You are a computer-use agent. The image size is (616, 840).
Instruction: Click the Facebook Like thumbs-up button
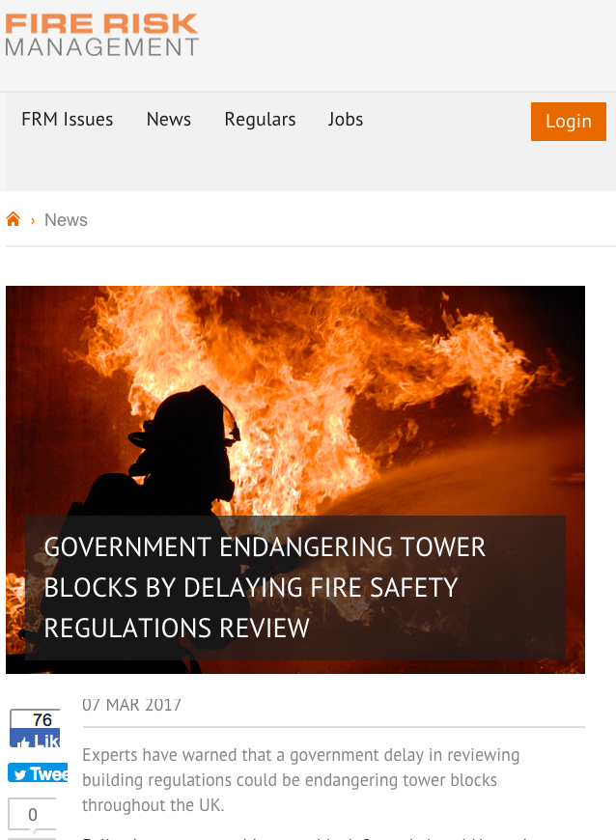(35, 739)
